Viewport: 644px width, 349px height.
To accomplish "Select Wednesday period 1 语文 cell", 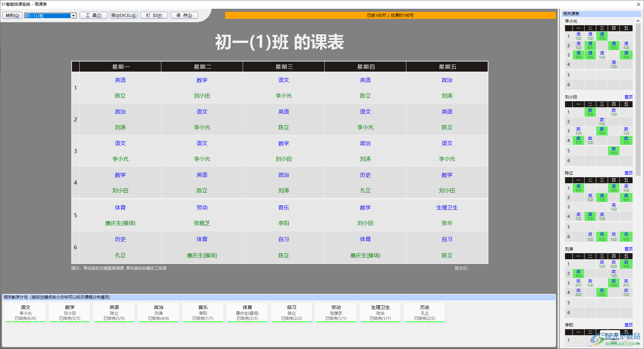I will [x=284, y=88].
